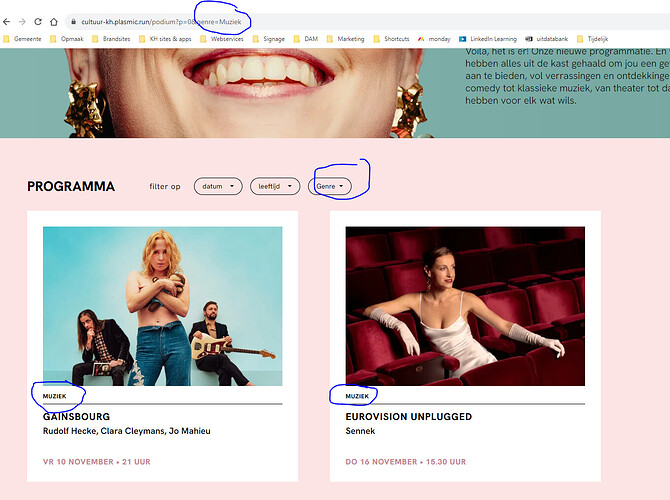Open the monday bookmark
The height and width of the screenshot is (500, 670).
click(436, 39)
